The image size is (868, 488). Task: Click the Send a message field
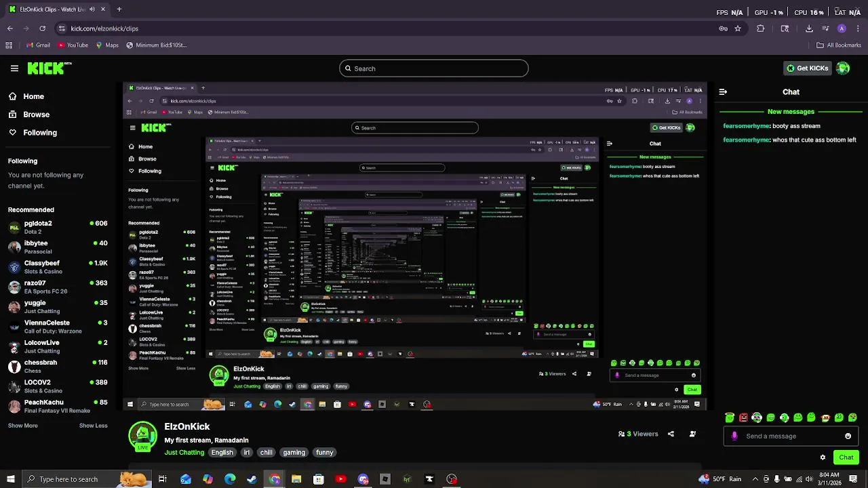click(791, 436)
